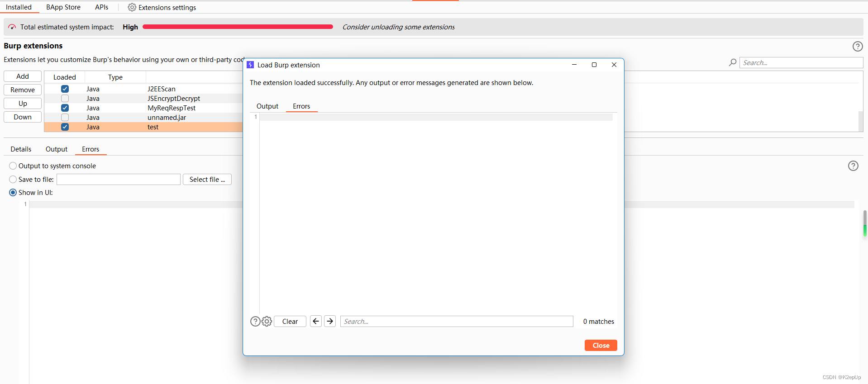Check Loaded box for JSEncryptDecrypt
This screenshot has height=384, width=868.
pos(65,99)
